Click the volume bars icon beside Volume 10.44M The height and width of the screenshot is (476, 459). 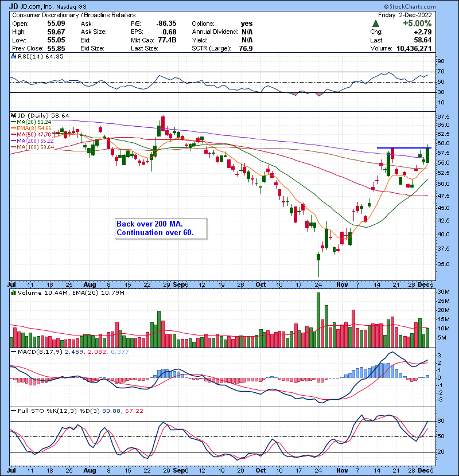[13, 292]
